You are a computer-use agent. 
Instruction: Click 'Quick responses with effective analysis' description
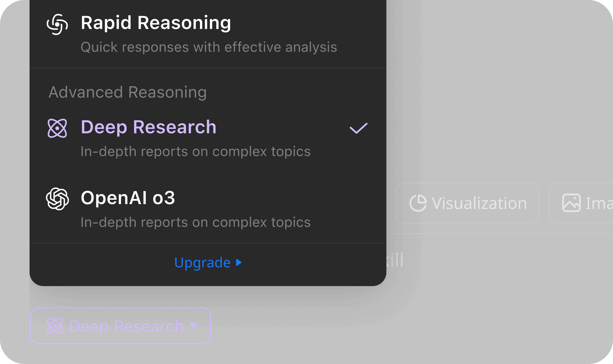pyautogui.click(x=209, y=47)
